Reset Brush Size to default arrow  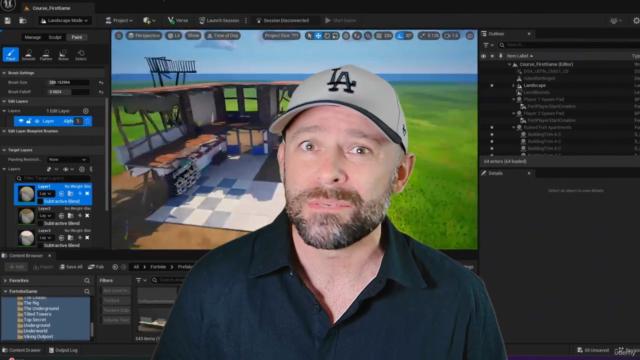point(101,82)
